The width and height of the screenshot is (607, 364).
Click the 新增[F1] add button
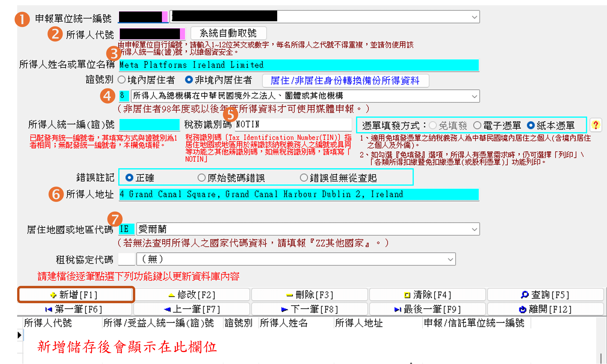pos(76,295)
